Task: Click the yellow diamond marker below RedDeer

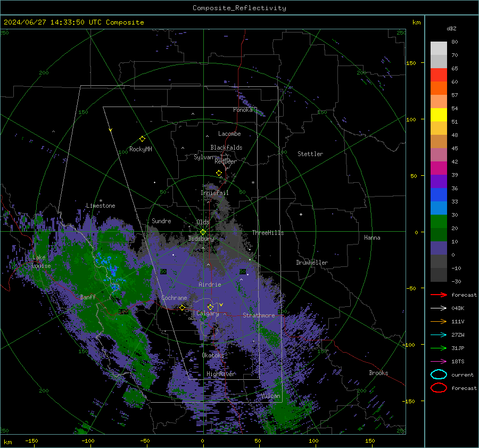Action: point(219,173)
